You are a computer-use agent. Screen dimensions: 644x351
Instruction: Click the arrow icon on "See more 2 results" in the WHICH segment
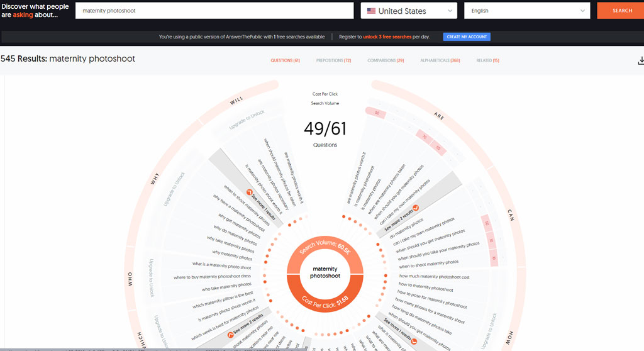tap(230, 335)
